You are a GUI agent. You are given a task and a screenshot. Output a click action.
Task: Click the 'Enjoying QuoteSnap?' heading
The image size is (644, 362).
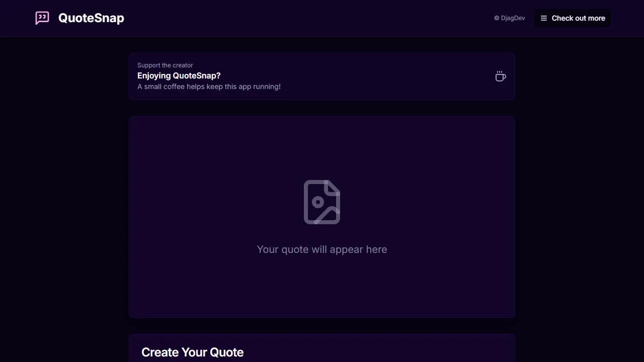(179, 75)
